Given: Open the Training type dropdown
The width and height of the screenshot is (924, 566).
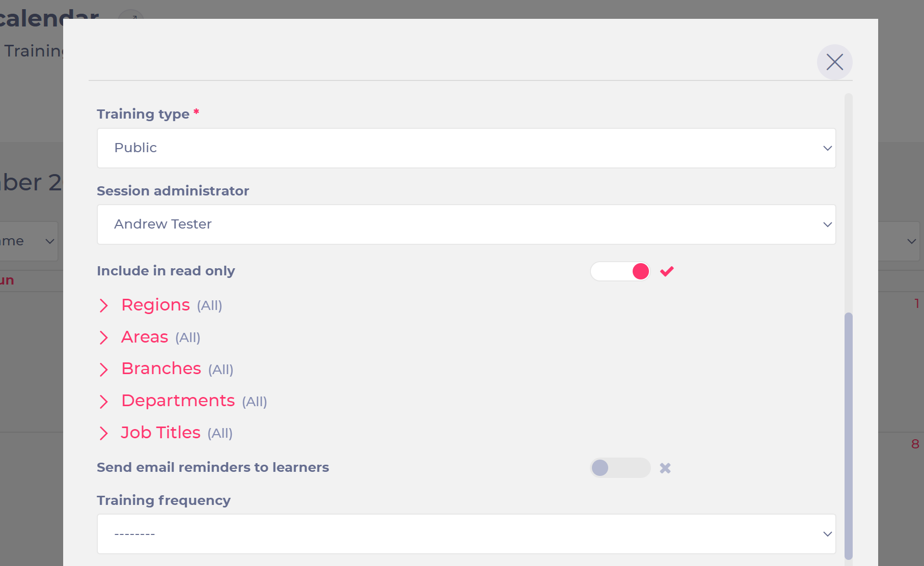Looking at the screenshot, I should (x=466, y=148).
